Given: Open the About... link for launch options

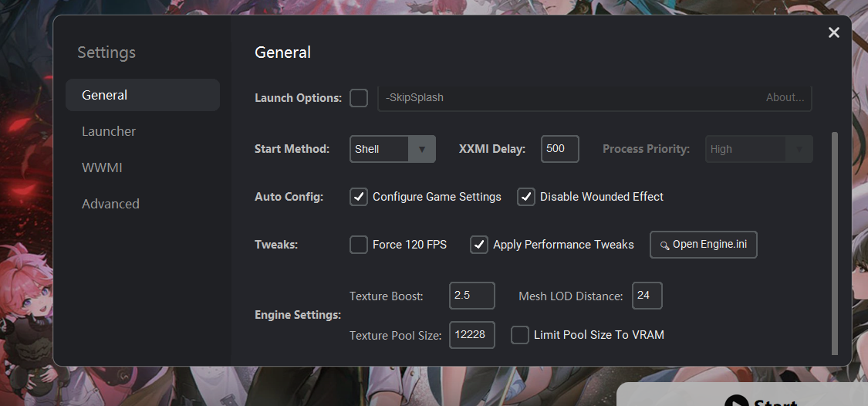Looking at the screenshot, I should click(785, 97).
